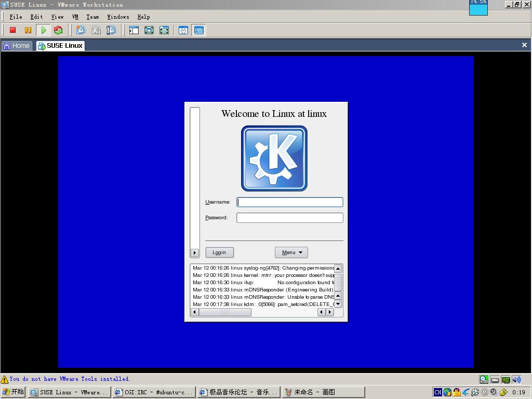The image size is (532, 399).
Task: Switch to the Home tab
Action: pos(16,46)
